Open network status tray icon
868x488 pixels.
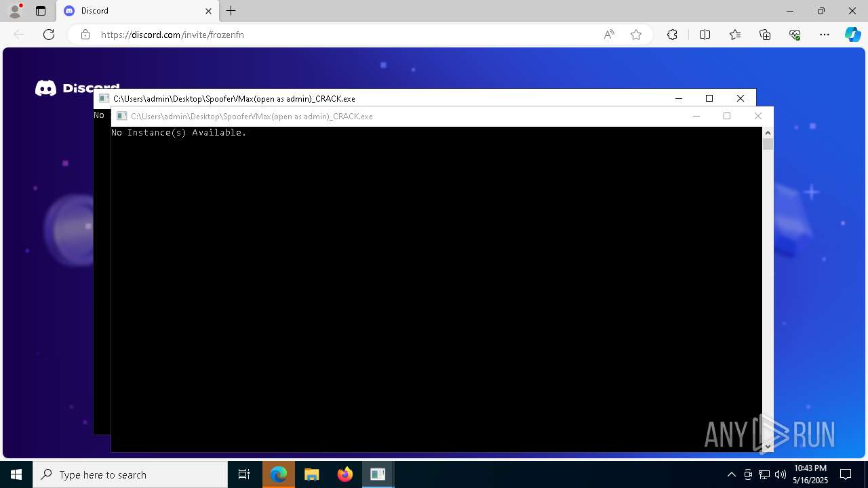(x=764, y=474)
